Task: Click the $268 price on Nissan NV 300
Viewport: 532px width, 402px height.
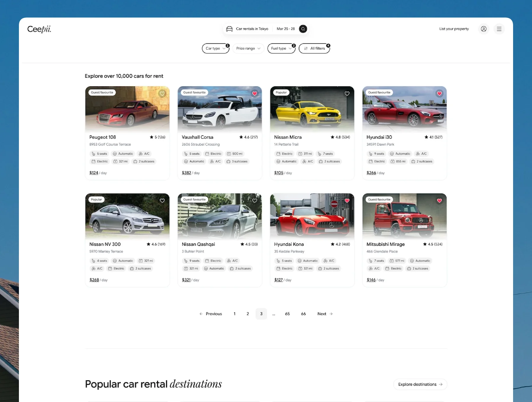Action: (94, 280)
